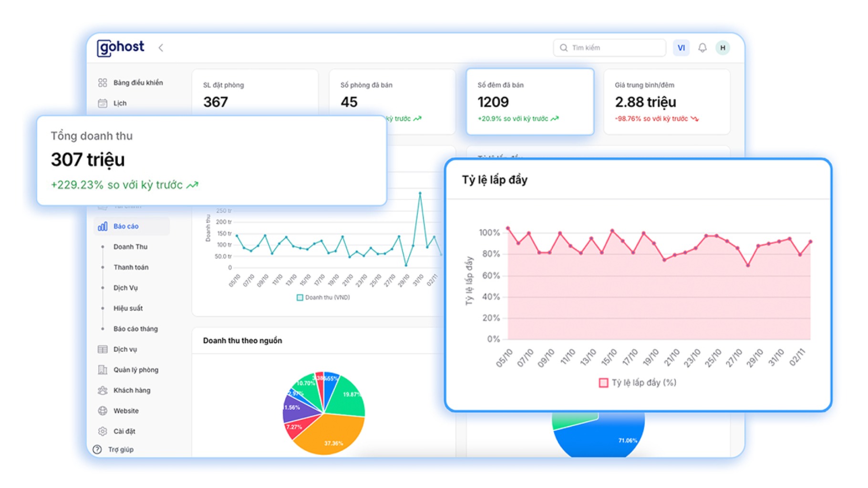Viewport: 868px width, 488px height.
Task: Select the Số đêm đã bán card
Action: pos(530,102)
